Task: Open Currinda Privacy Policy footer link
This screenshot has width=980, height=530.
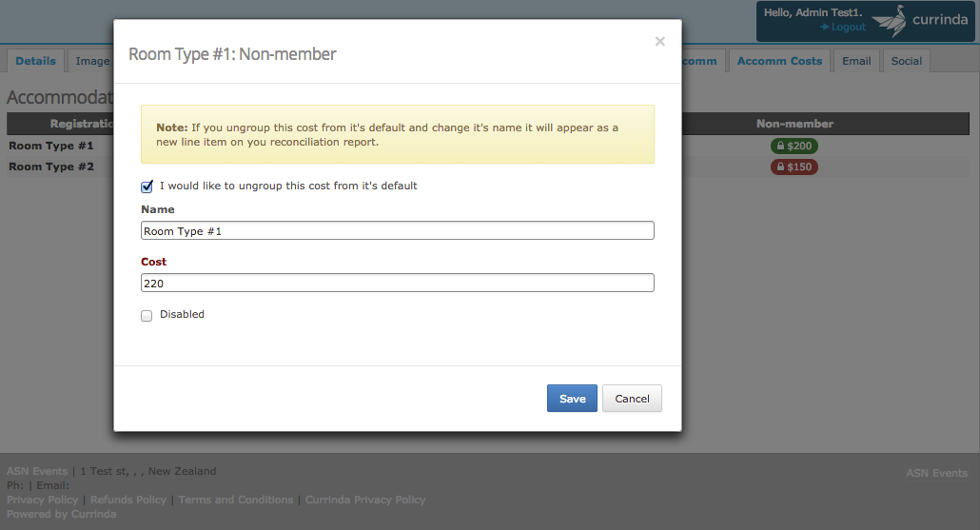Action: pyautogui.click(x=365, y=500)
